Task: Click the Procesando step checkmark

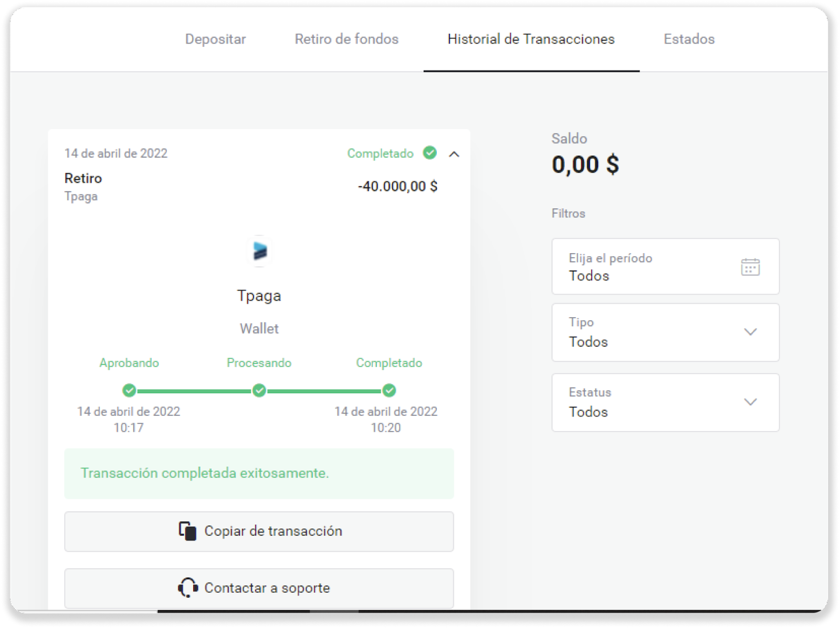Action: [259, 391]
